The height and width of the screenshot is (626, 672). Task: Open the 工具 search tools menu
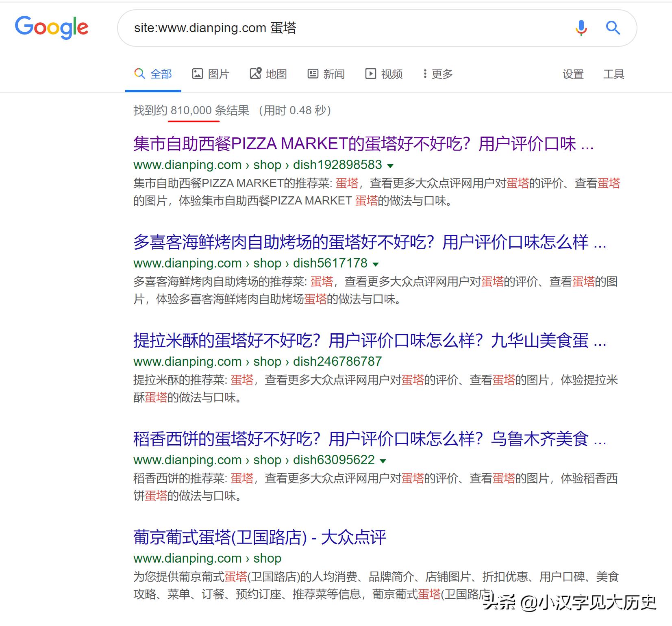pyautogui.click(x=614, y=74)
